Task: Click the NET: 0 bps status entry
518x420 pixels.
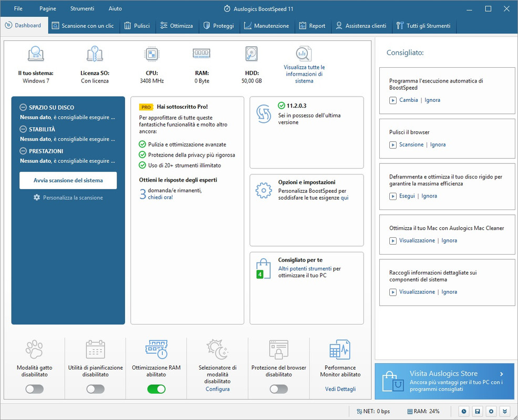Action: (374, 412)
